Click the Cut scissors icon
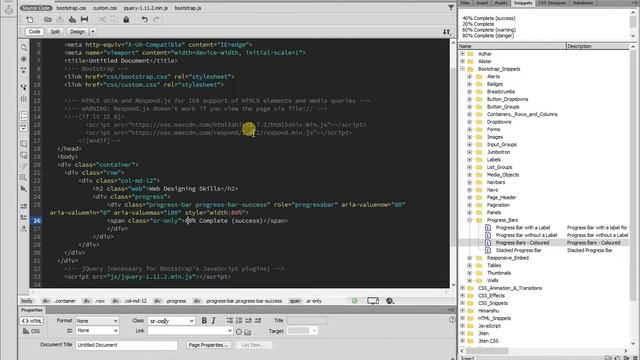 (102, 19)
